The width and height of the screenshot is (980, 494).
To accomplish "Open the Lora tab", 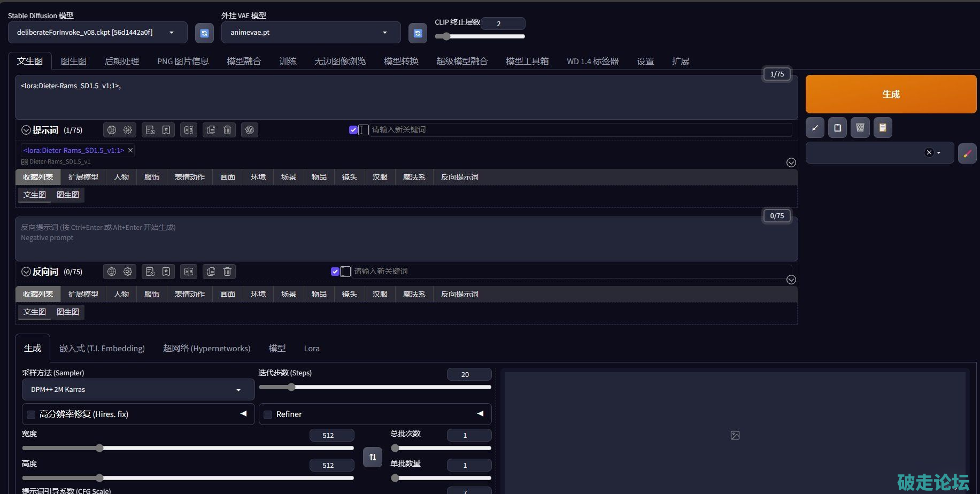I will tap(312, 349).
